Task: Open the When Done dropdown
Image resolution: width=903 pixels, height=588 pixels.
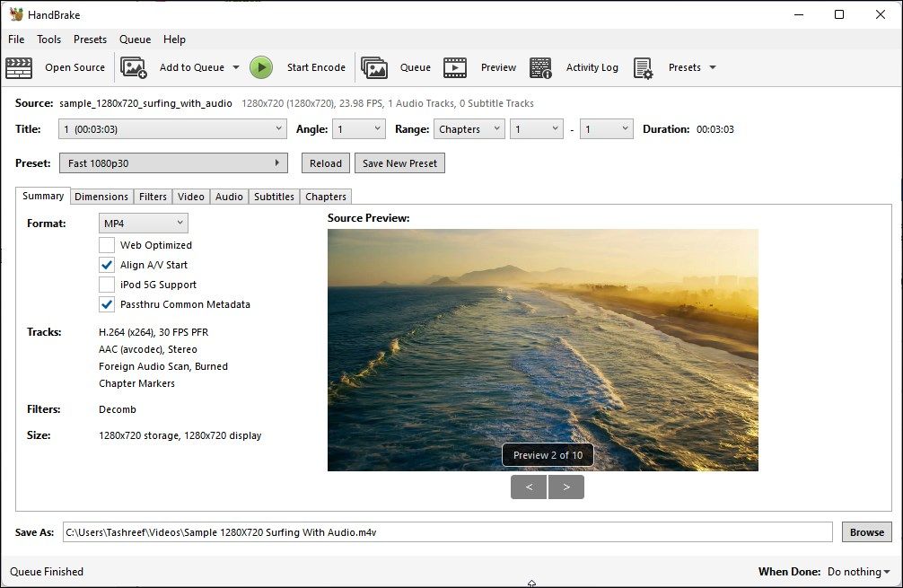Action: tap(857, 572)
